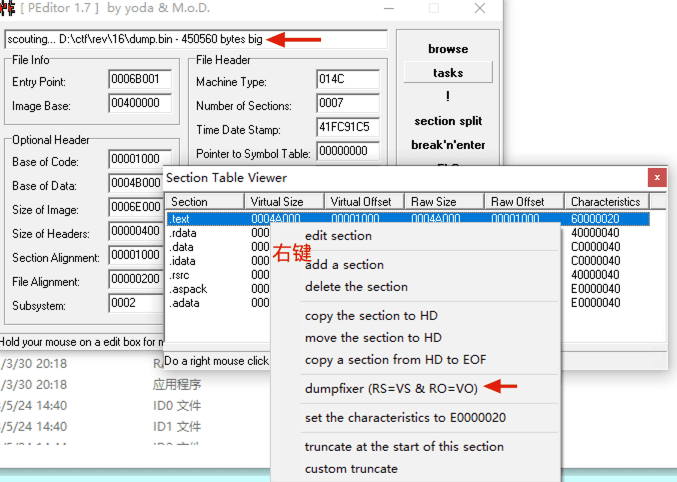Click the break'n'enter button

pyautogui.click(x=448, y=145)
